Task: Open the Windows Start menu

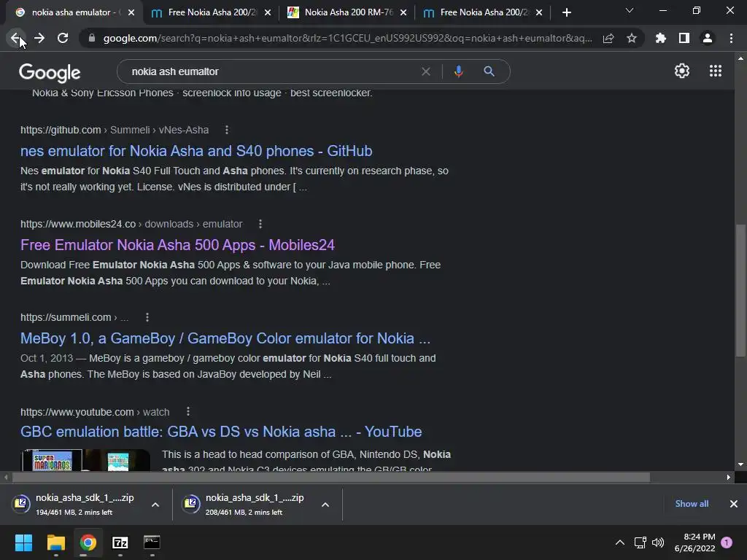Action: pos(23,542)
